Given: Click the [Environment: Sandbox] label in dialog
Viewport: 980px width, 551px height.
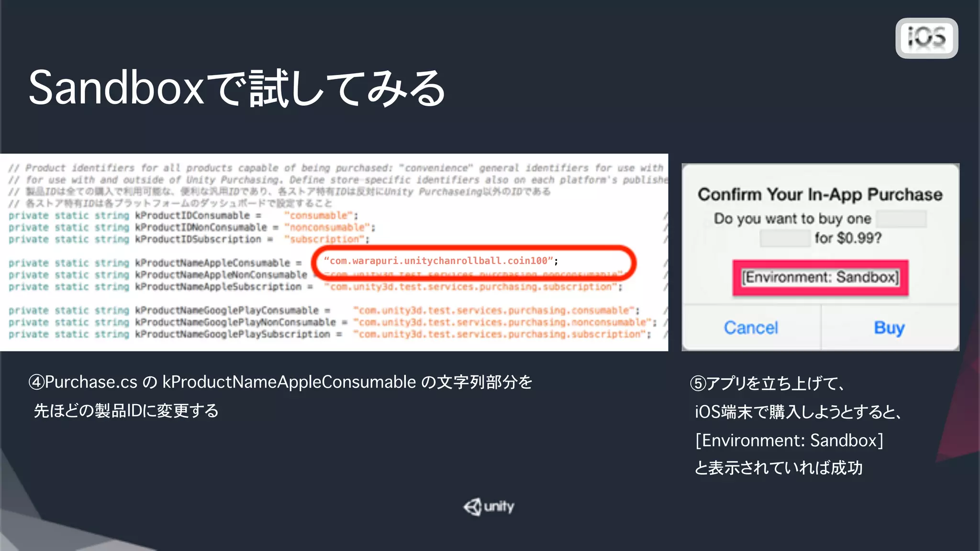Looking at the screenshot, I should (820, 277).
